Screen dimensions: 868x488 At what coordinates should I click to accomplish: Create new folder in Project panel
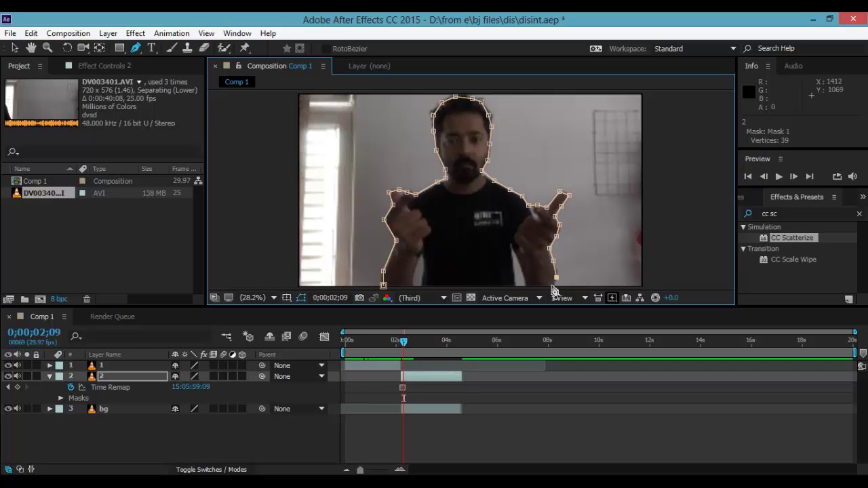pos(24,299)
